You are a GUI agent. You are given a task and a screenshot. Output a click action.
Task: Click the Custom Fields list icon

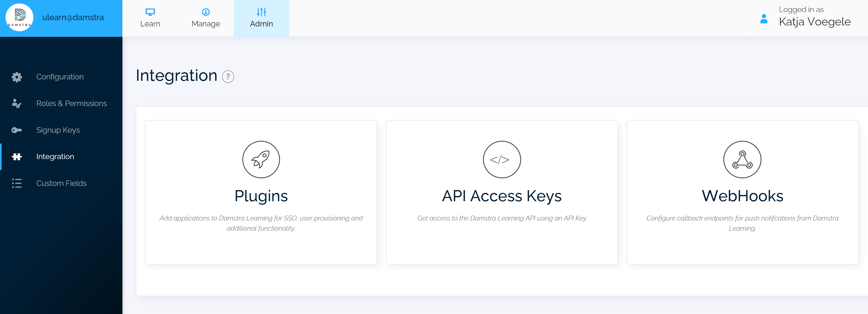tap(16, 183)
